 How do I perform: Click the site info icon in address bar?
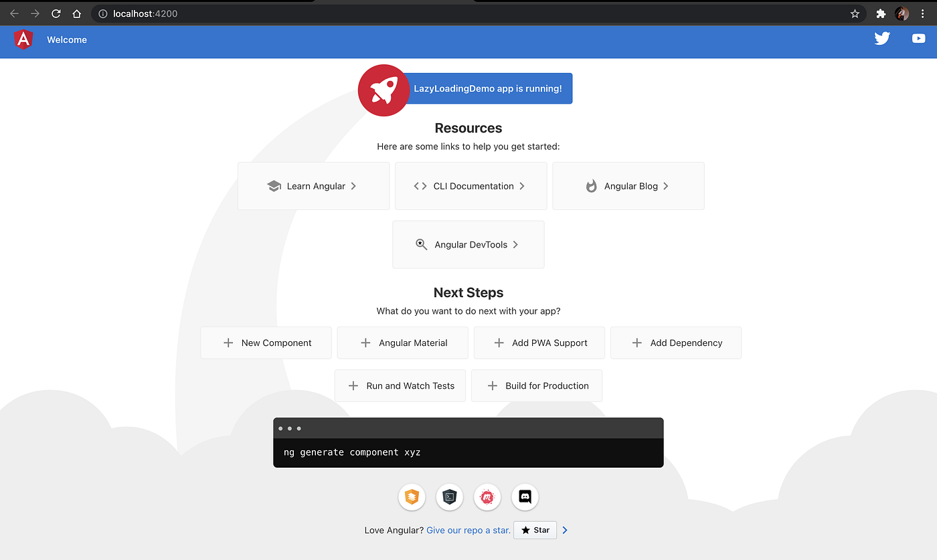click(x=102, y=13)
